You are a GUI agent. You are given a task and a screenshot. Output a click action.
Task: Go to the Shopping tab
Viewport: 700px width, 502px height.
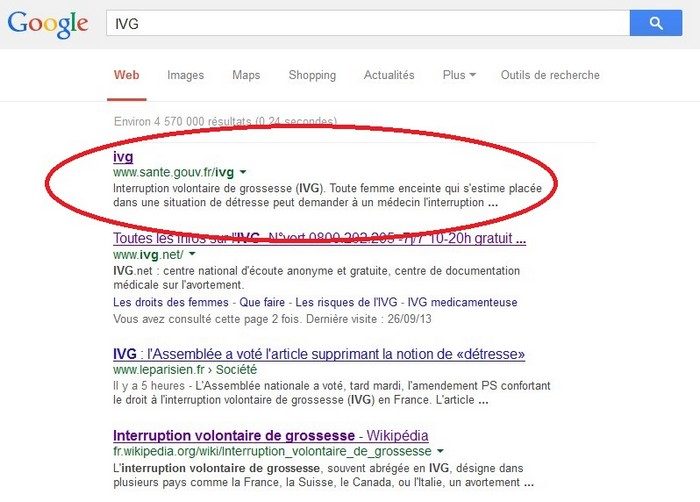click(312, 75)
